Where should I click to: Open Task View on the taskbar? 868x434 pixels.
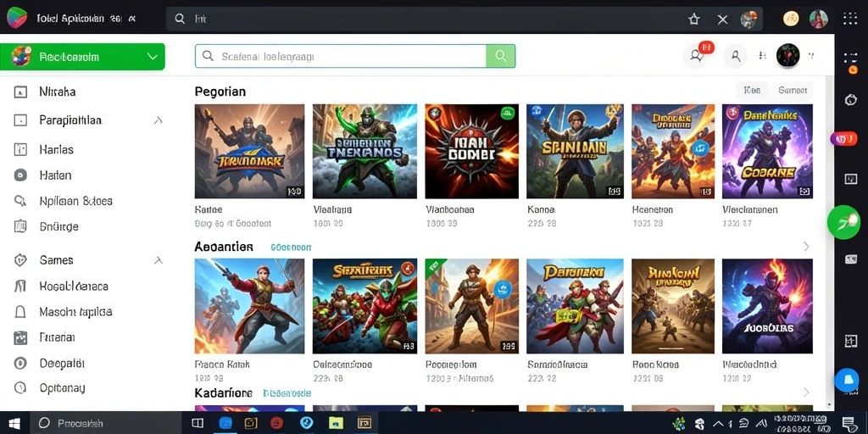coord(198,424)
